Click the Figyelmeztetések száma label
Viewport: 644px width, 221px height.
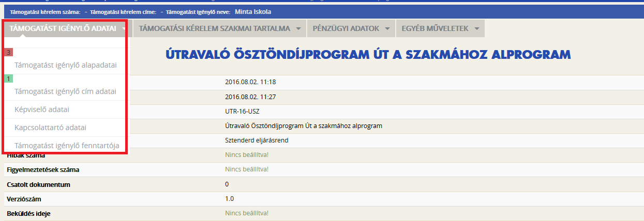pyautogui.click(x=43, y=169)
